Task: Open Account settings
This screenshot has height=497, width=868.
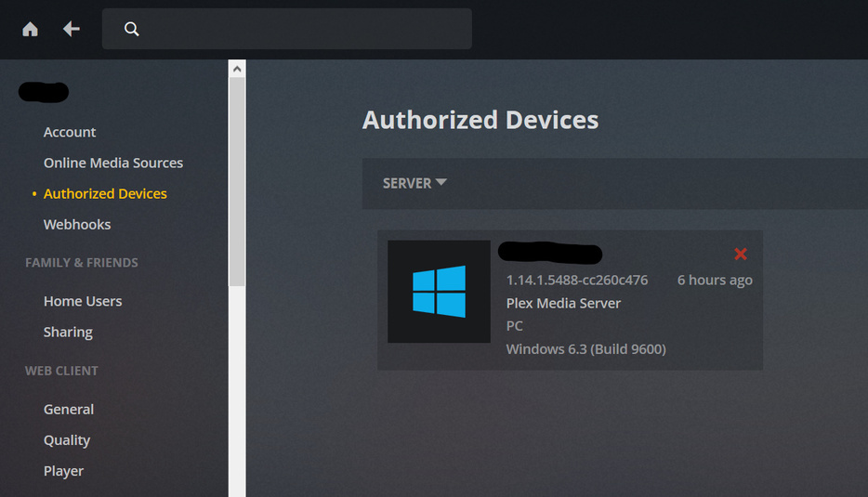Action: click(70, 132)
